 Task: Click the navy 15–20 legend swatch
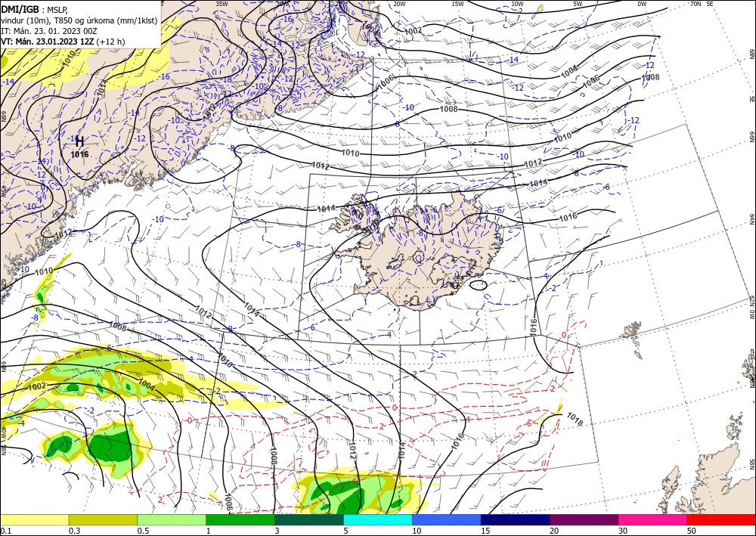pos(516,519)
